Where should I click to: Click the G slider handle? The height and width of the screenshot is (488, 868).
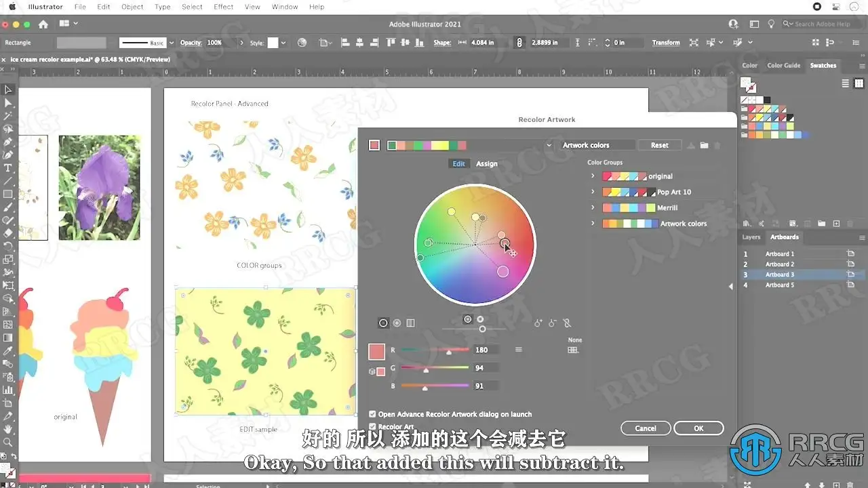click(x=426, y=370)
